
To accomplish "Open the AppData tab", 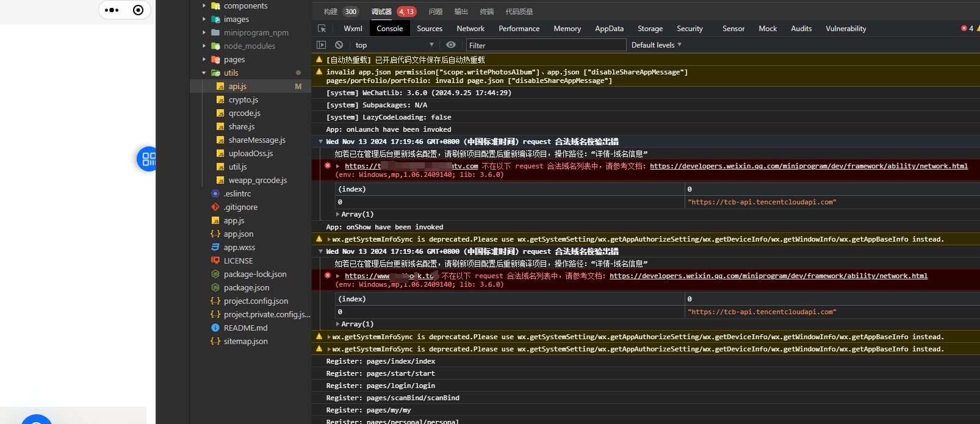I will (609, 29).
